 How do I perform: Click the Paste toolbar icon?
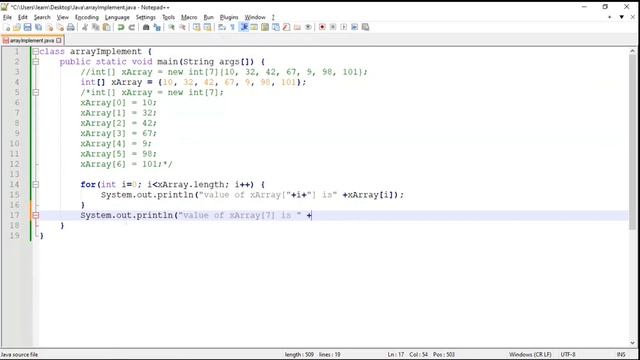107,27
